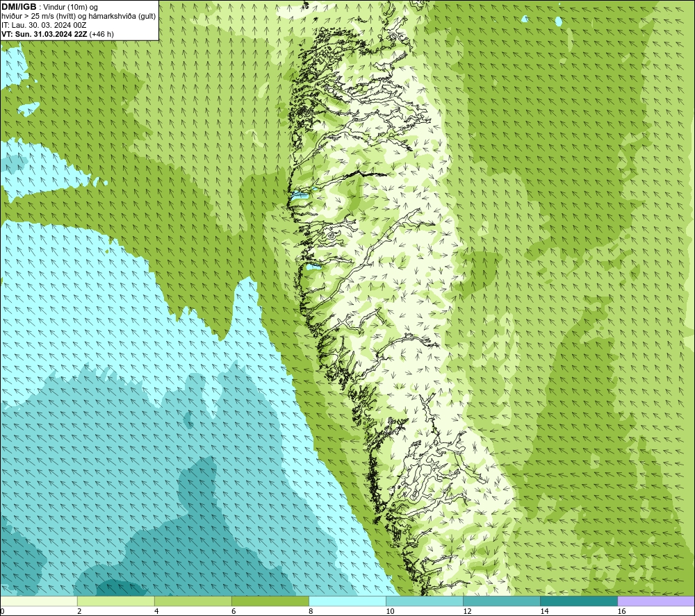Click the pale cyan 8–10 m/s legend swatch
The height and width of the screenshot is (616, 695).
click(x=347, y=601)
